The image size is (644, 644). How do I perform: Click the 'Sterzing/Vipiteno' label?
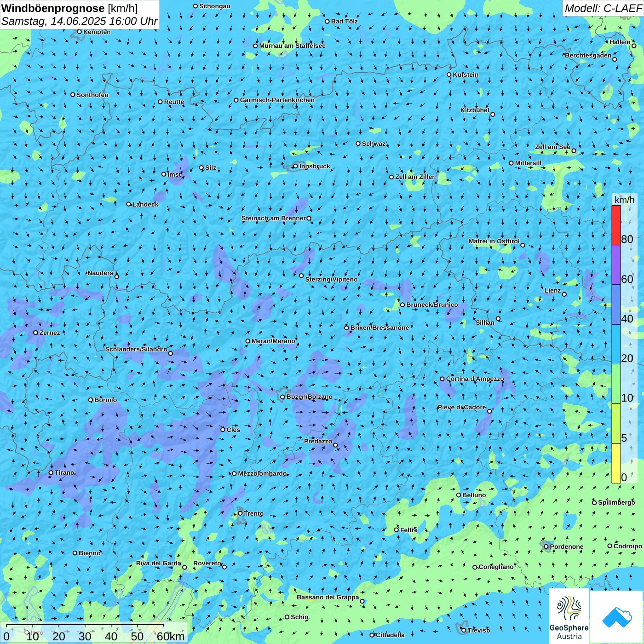coord(331,279)
